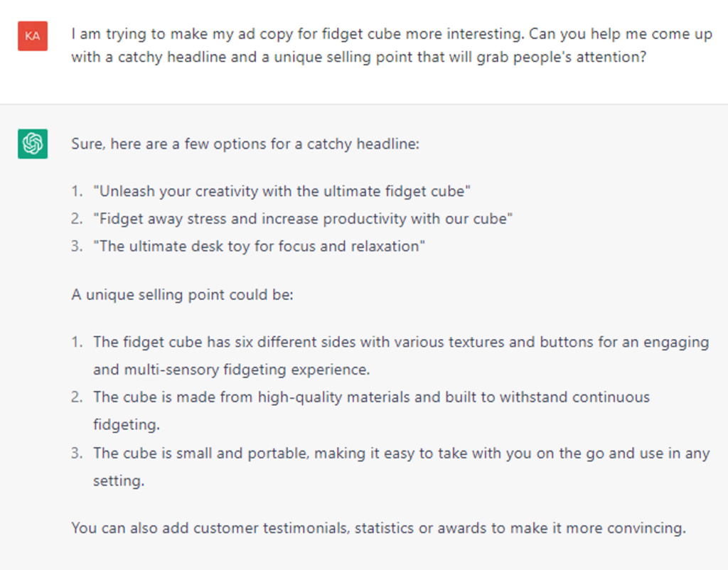
Task: Click the user's fidget cube ad copy prompt
Action: pos(392,45)
